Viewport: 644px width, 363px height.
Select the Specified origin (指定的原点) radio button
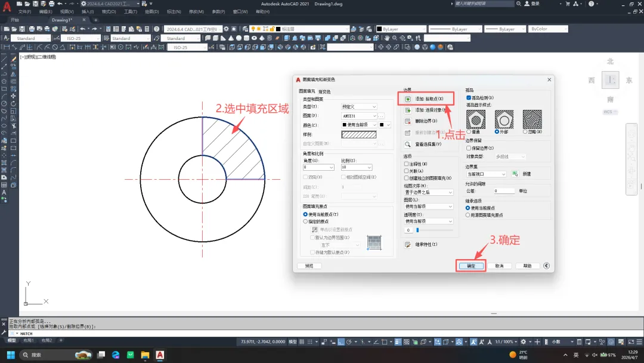305,222
